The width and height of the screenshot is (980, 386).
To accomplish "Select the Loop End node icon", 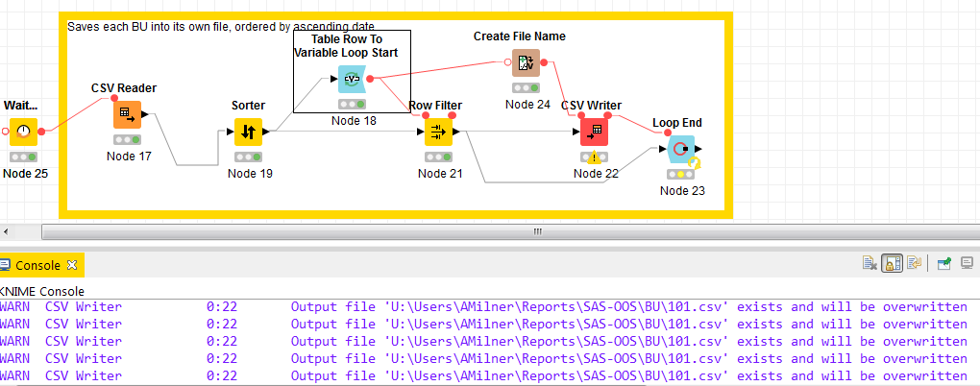I will click(x=680, y=149).
